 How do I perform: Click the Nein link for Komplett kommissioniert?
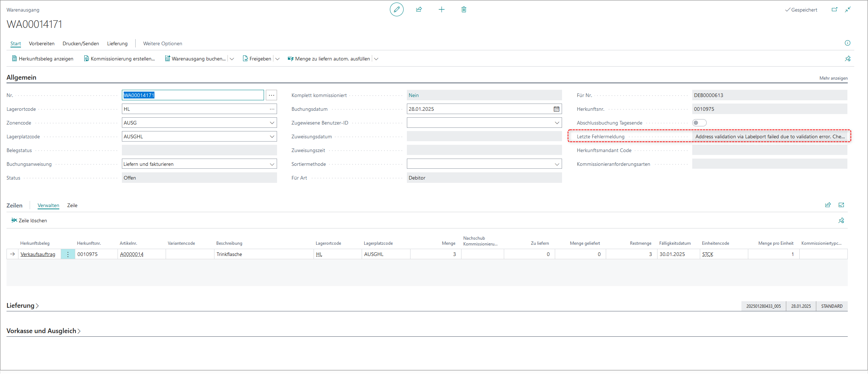click(x=413, y=95)
